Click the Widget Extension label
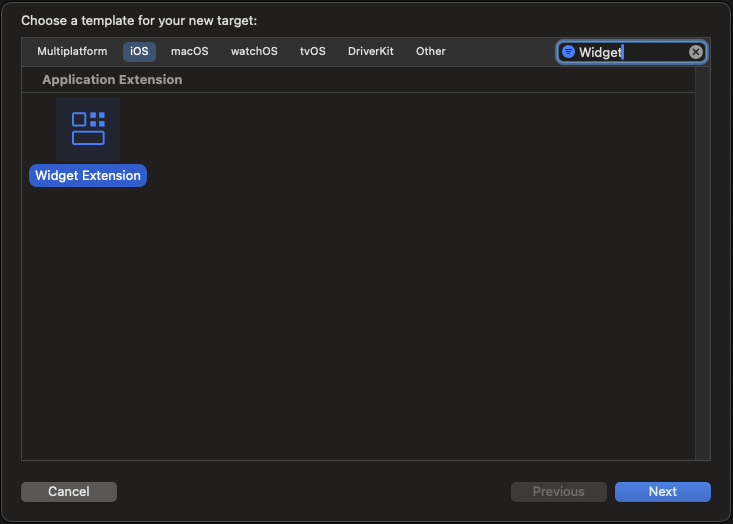Viewport: 733px width, 524px height. (x=88, y=176)
